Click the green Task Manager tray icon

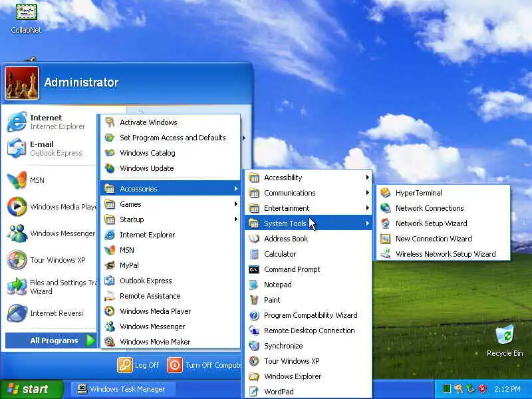(x=447, y=389)
